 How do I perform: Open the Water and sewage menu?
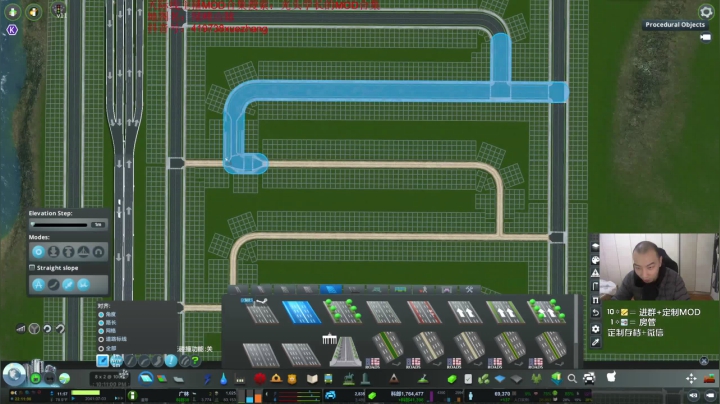tap(223, 379)
